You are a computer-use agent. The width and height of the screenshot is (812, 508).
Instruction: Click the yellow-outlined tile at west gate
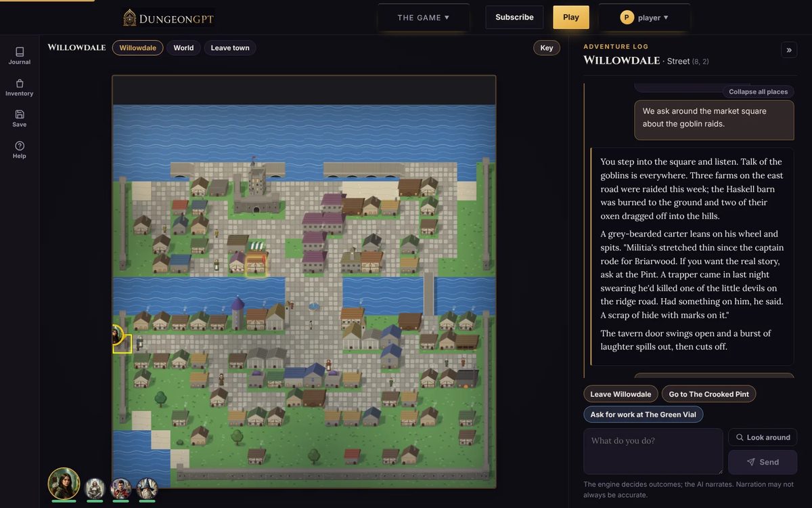(122, 343)
